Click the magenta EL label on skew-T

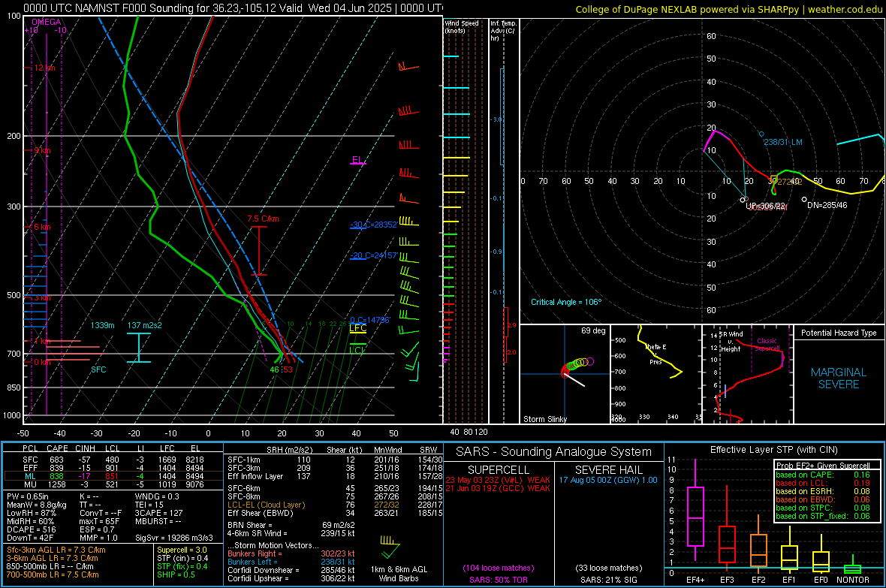point(357,160)
